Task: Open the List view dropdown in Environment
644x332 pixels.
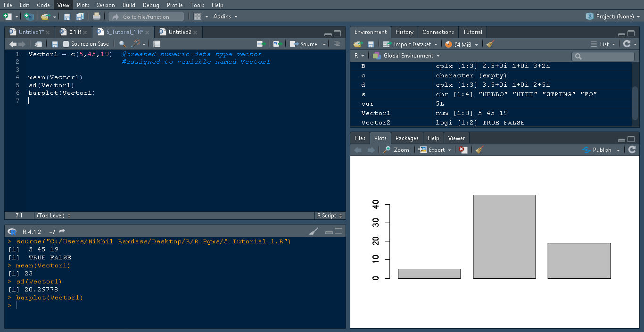Action: point(615,44)
